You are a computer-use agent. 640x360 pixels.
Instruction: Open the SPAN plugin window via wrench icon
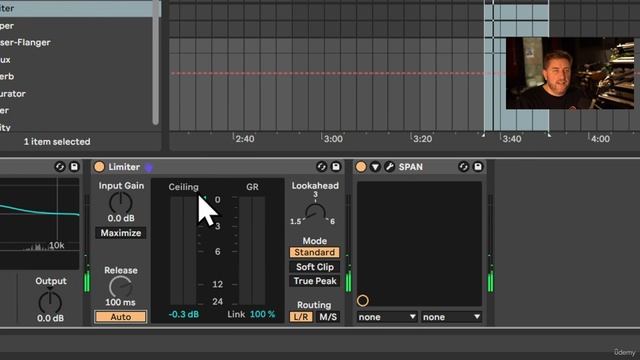coord(389,167)
